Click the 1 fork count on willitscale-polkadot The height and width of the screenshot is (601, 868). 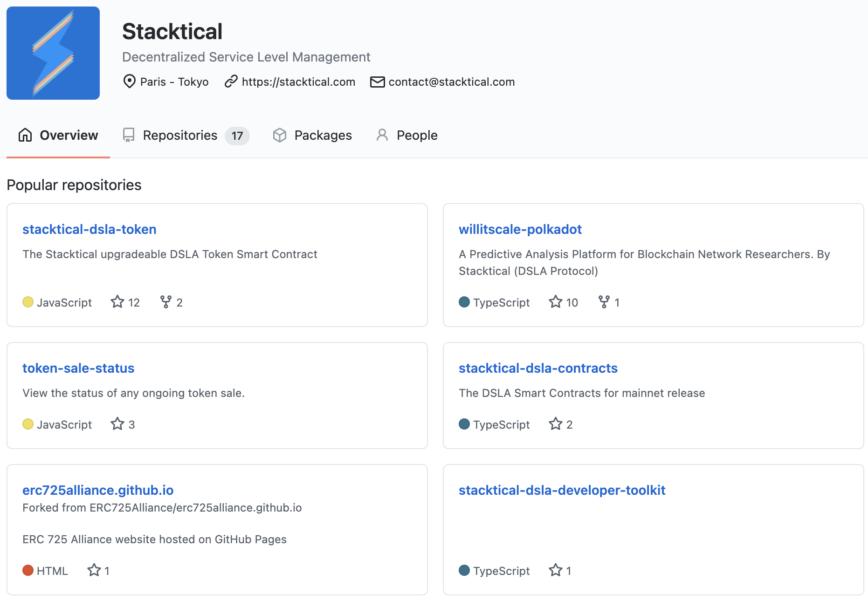coord(617,303)
